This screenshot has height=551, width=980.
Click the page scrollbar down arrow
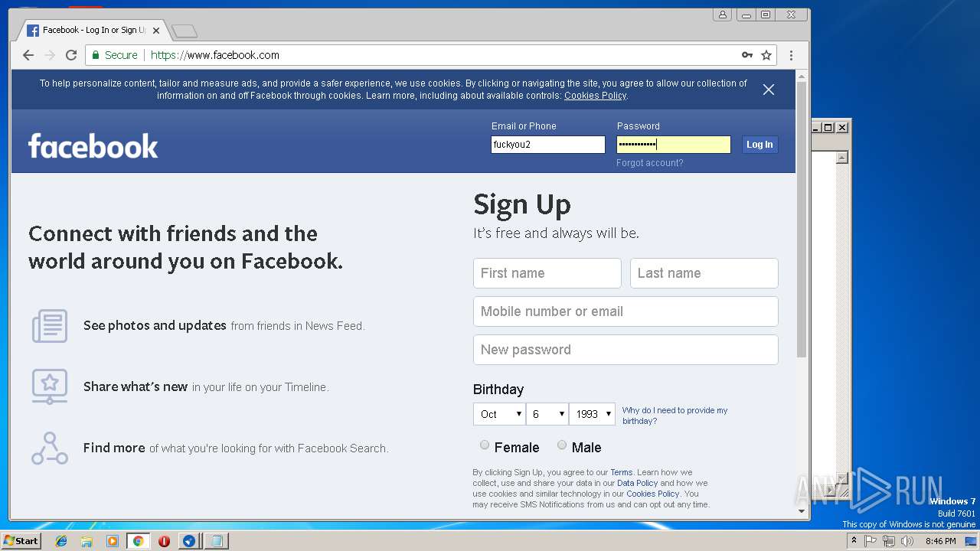pos(802,511)
